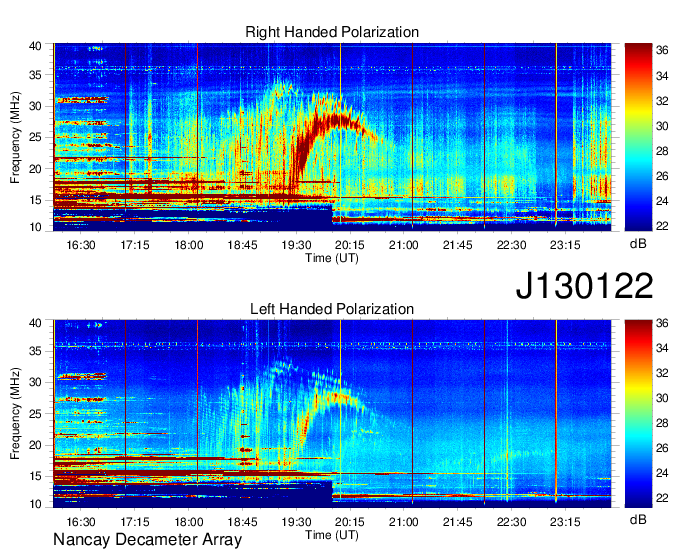680x552 pixels.
Task: Click the '20' tick on top frequency axis
Action: click(x=36, y=169)
